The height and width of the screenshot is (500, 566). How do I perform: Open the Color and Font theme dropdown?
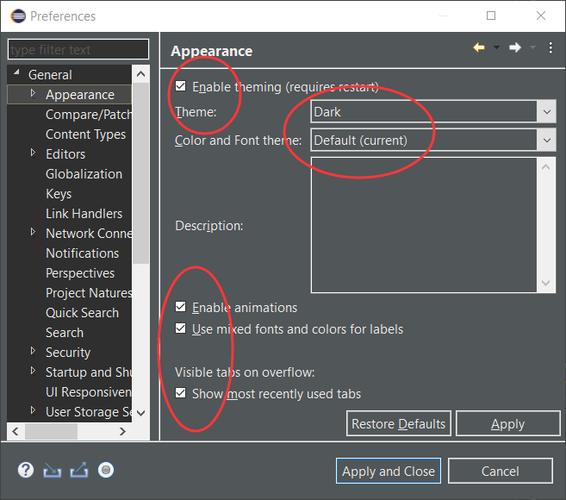coord(433,140)
